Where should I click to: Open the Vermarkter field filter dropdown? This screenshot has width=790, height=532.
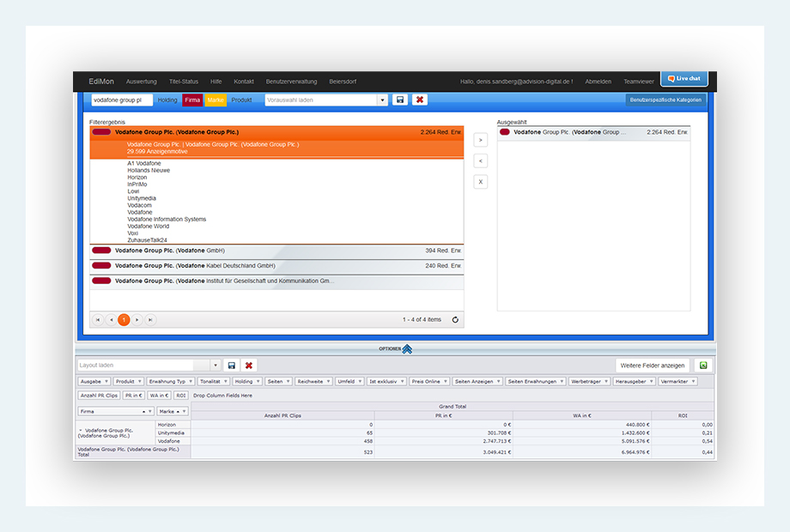tap(693, 382)
